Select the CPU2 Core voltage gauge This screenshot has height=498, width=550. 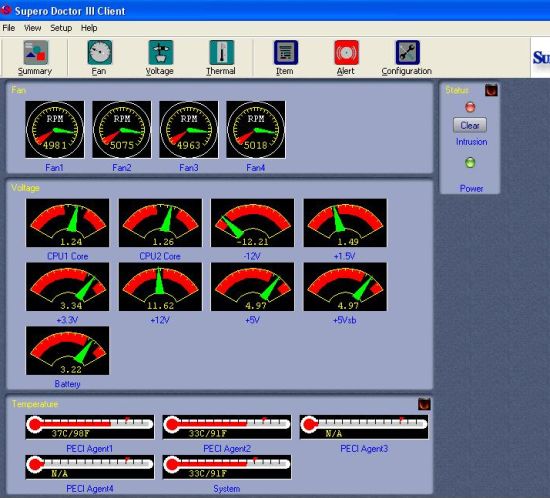coord(160,223)
